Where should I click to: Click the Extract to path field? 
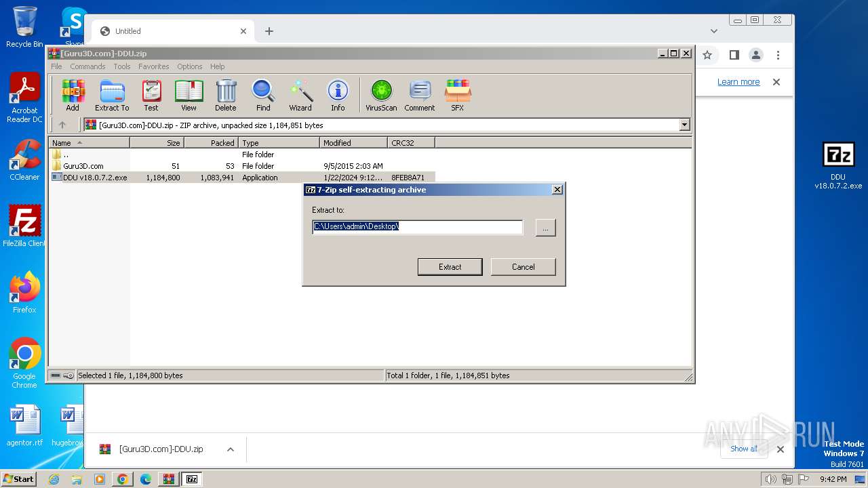[418, 227]
